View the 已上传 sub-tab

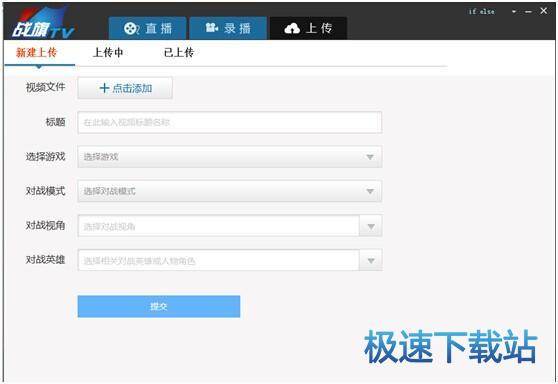pos(179,53)
